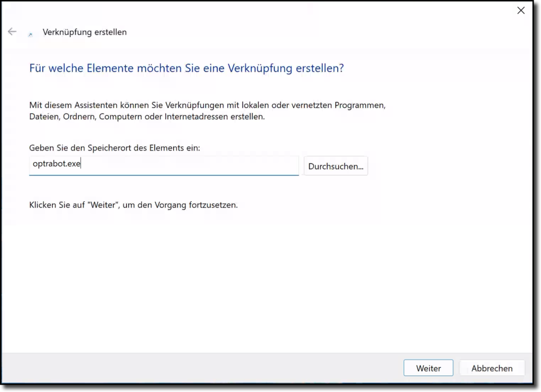Click the back arrow in the wizard header
The height and width of the screenshot is (392, 541).
[12, 32]
